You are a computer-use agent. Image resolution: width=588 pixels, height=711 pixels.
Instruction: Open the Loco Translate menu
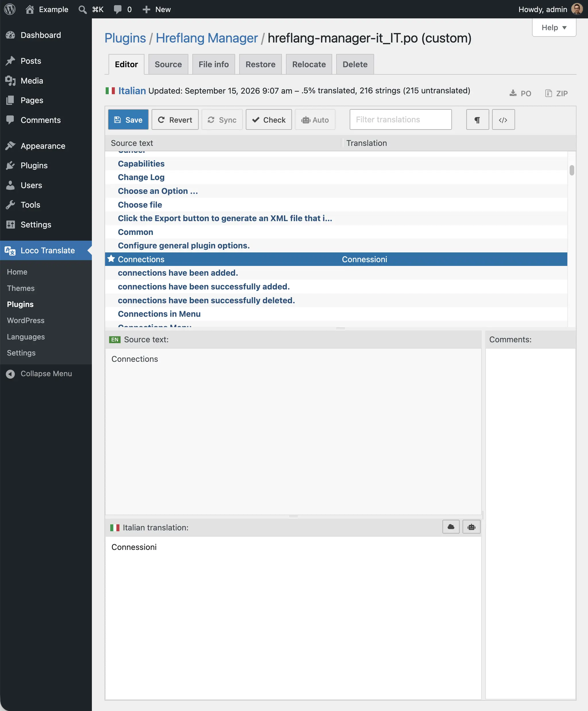click(x=46, y=250)
